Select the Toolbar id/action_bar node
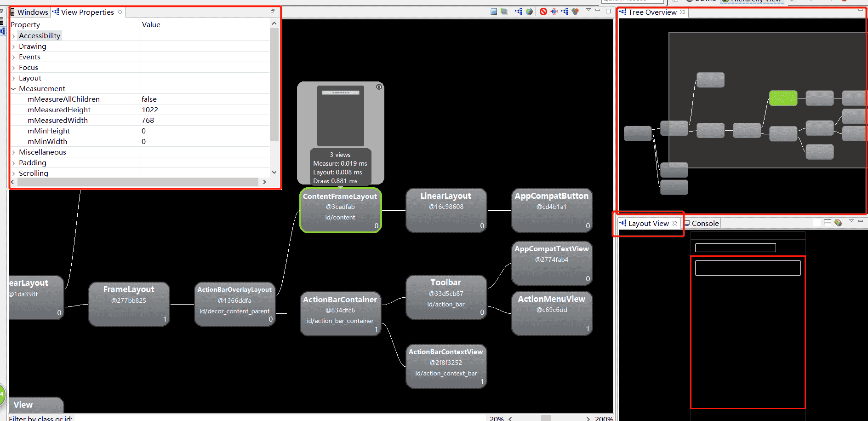The width and height of the screenshot is (868, 421). tap(446, 297)
